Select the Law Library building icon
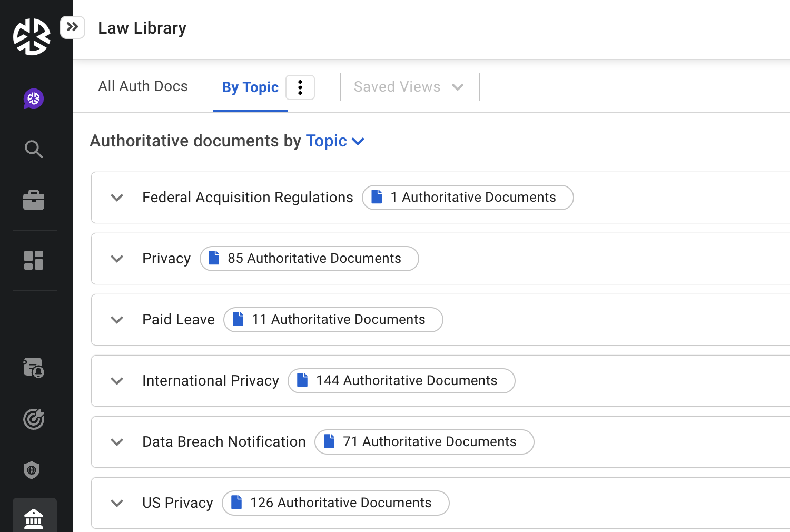Screen dimensions: 790x532 tap(34, 518)
